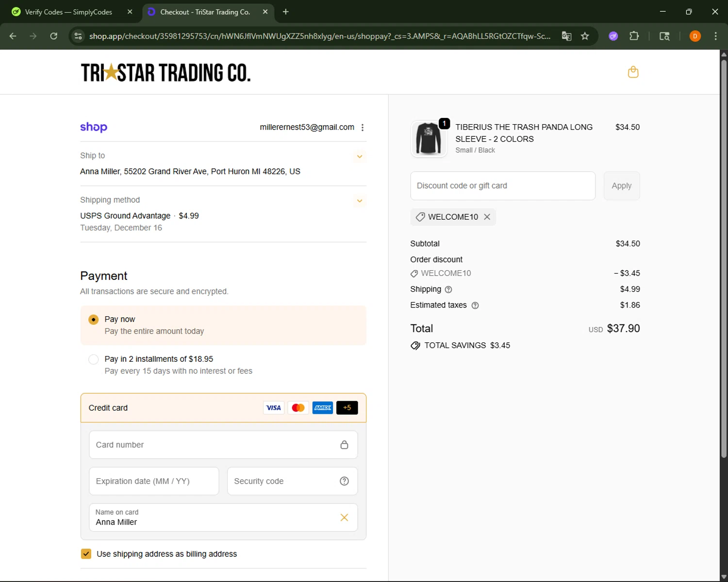Click the TIBERIUS THE TRASH PANDA product title
Viewport: 728px width, 582px height.
524,133
